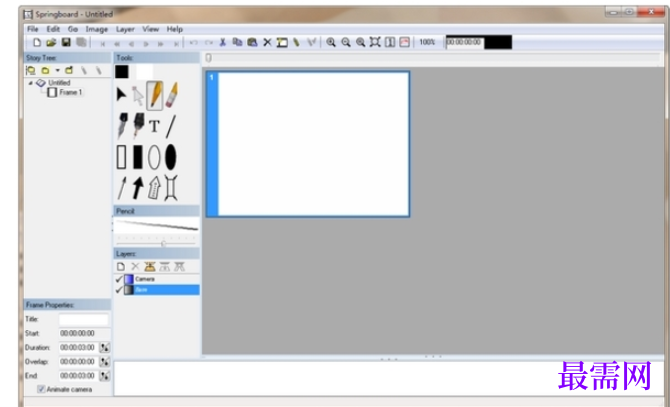The height and width of the screenshot is (407, 670).
Task: Select the outlined ellipse tool
Action: tap(154, 157)
